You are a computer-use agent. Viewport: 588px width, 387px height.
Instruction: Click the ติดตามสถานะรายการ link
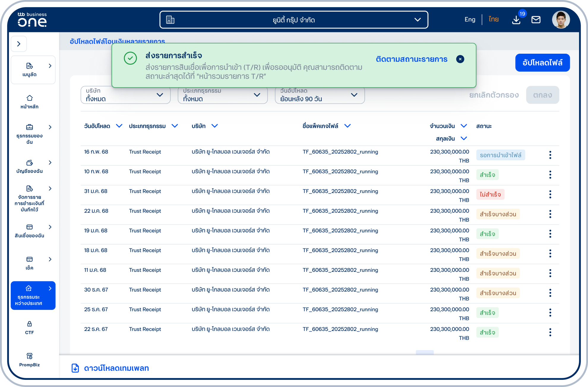point(411,59)
